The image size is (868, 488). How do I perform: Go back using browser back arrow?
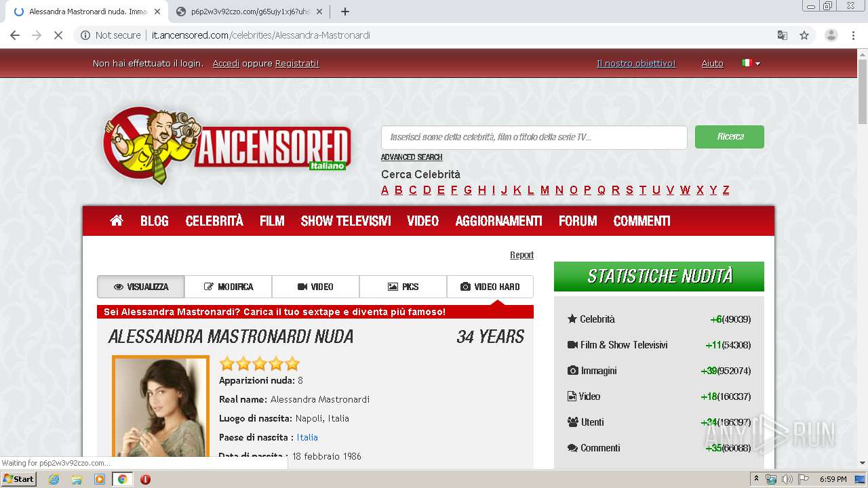(x=15, y=35)
